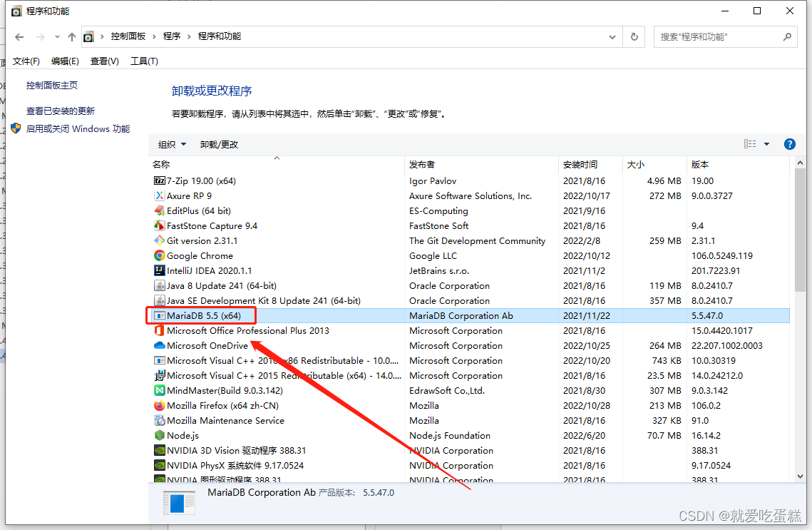This screenshot has height=530, width=812.
Task: Click the program list vertical scrollbar thumb
Action: tap(800, 230)
